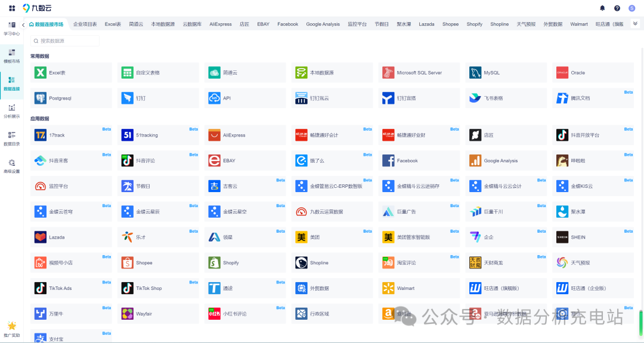644x343 pixels.
Task: Choose the 钉钉 data source icon
Action: [128, 98]
